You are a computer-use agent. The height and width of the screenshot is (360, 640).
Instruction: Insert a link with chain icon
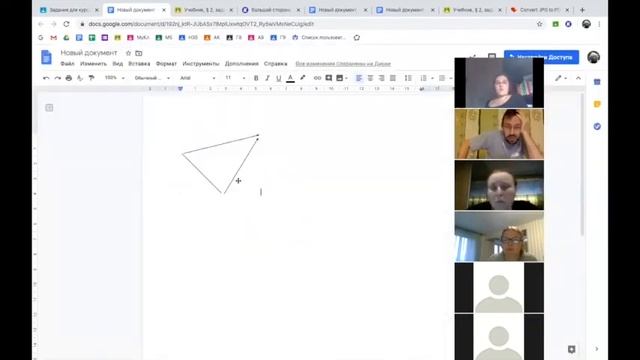pyautogui.click(x=317, y=78)
